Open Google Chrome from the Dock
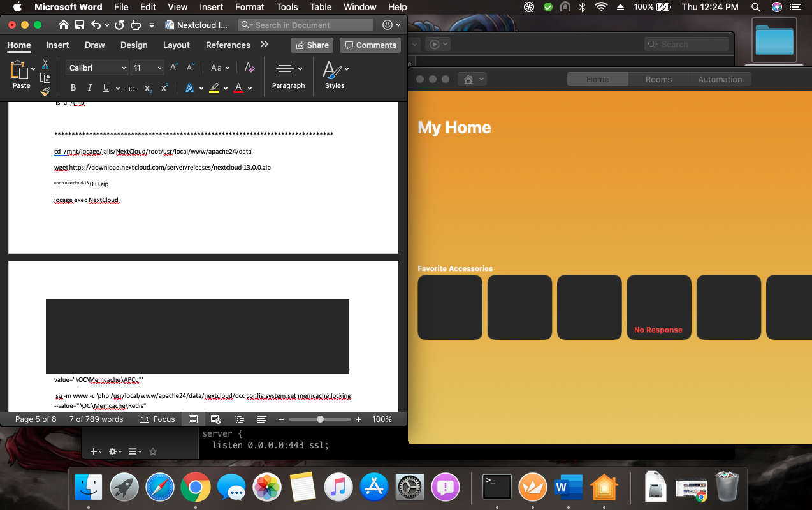 (195, 488)
